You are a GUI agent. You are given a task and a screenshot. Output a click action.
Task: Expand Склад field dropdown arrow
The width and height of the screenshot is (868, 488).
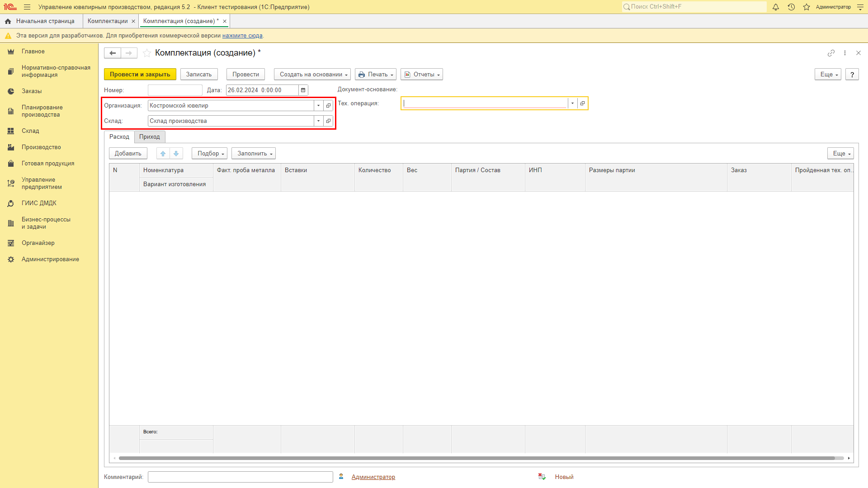tap(319, 121)
